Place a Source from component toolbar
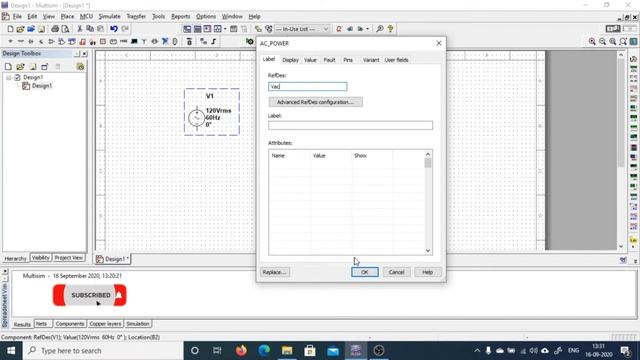 click(11, 42)
